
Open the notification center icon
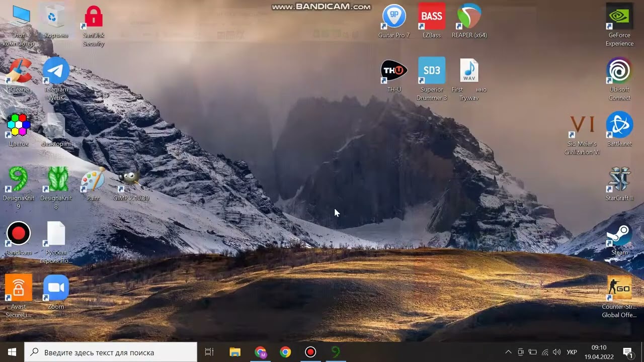coord(627,352)
